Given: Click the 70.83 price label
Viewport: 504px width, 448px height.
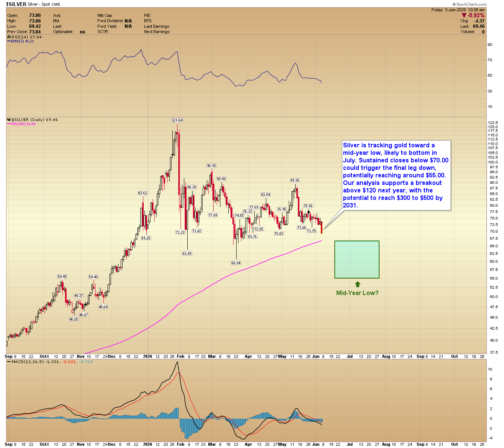Looking at the screenshot, I should tap(279, 234).
